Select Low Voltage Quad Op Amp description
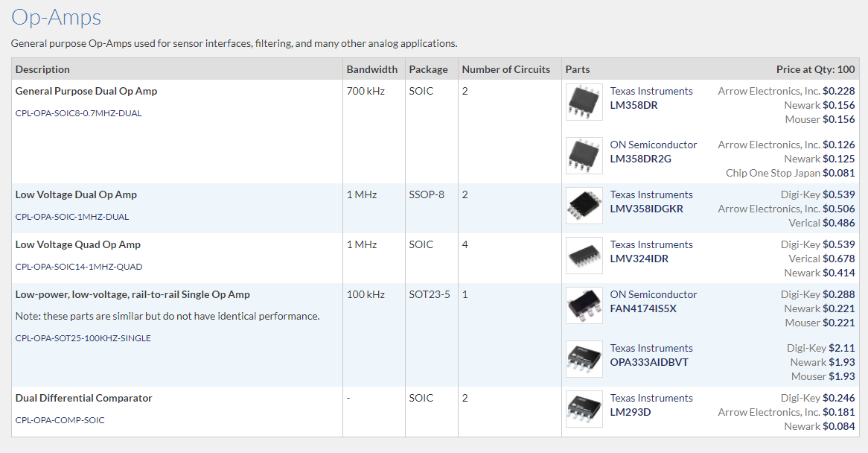The height and width of the screenshot is (453, 868). (x=78, y=244)
